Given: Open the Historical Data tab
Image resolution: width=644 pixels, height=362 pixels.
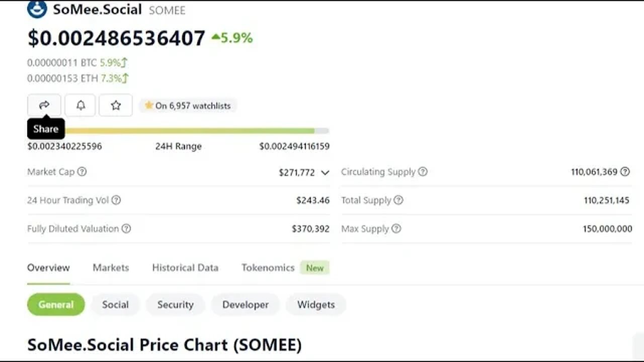Looking at the screenshot, I should (x=185, y=267).
